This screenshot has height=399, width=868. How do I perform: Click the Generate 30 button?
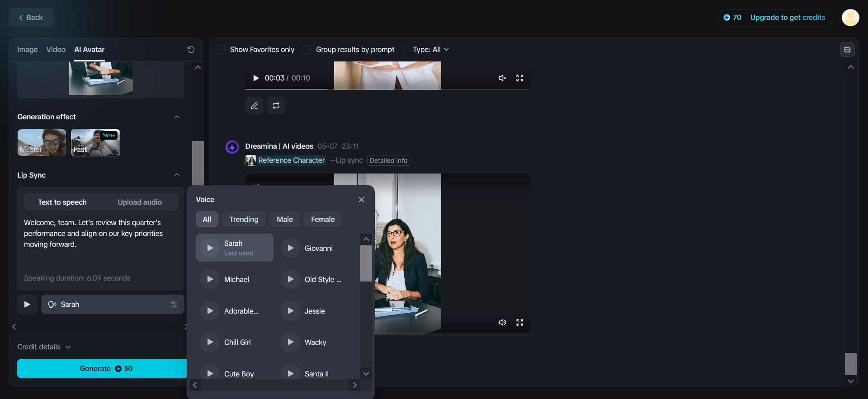pyautogui.click(x=102, y=369)
